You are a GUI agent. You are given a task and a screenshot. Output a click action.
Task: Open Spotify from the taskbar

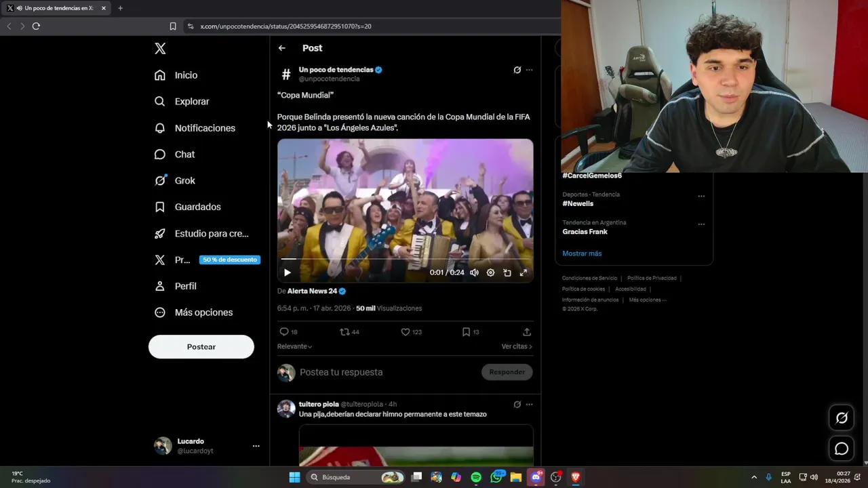[476, 477]
